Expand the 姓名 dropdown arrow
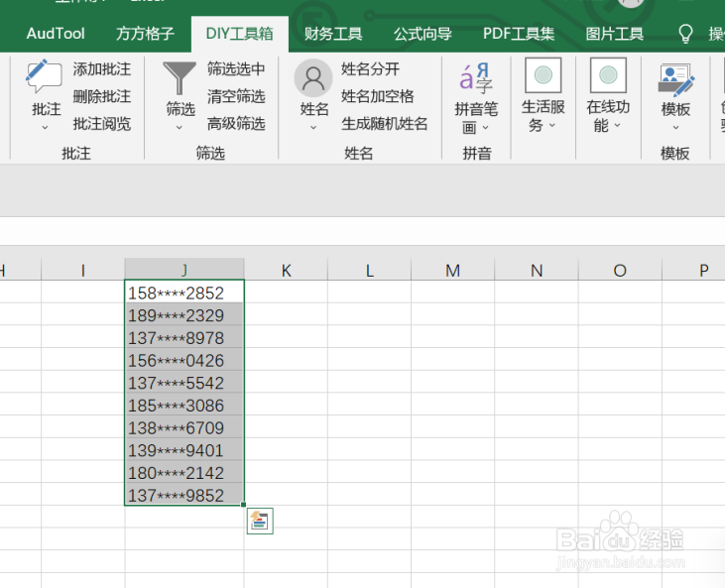 coord(313,128)
